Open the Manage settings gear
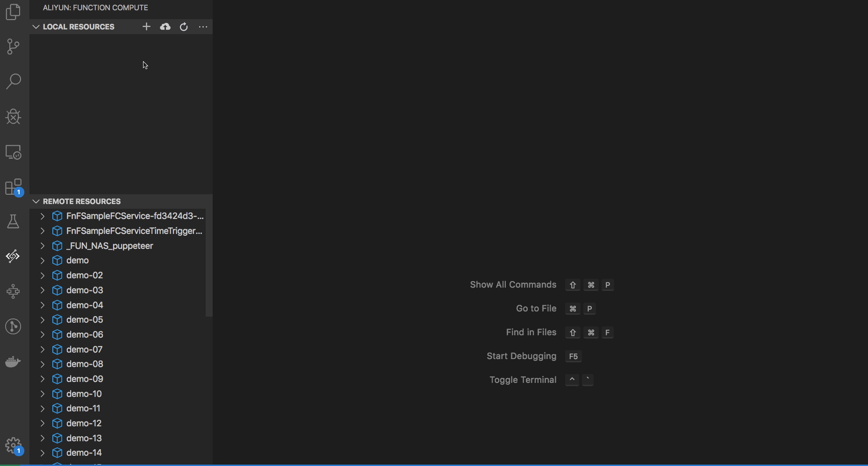 pyautogui.click(x=13, y=445)
